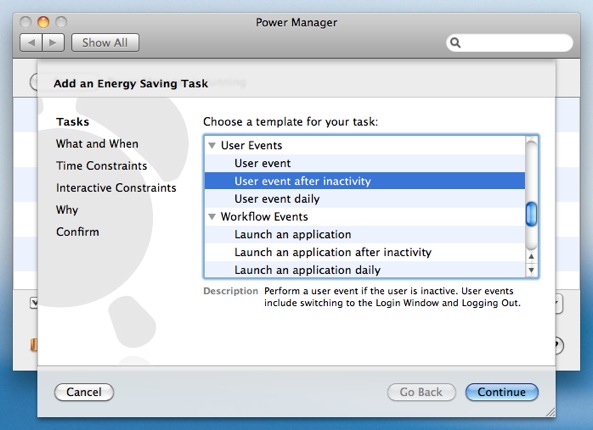Click the Cancel button
Screen dimensions: 593x430
(x=84, y=392)
